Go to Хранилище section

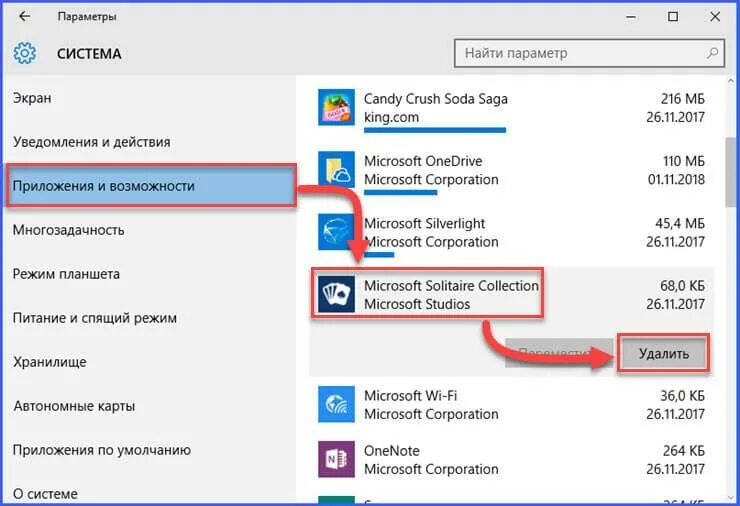coord(50,362)
